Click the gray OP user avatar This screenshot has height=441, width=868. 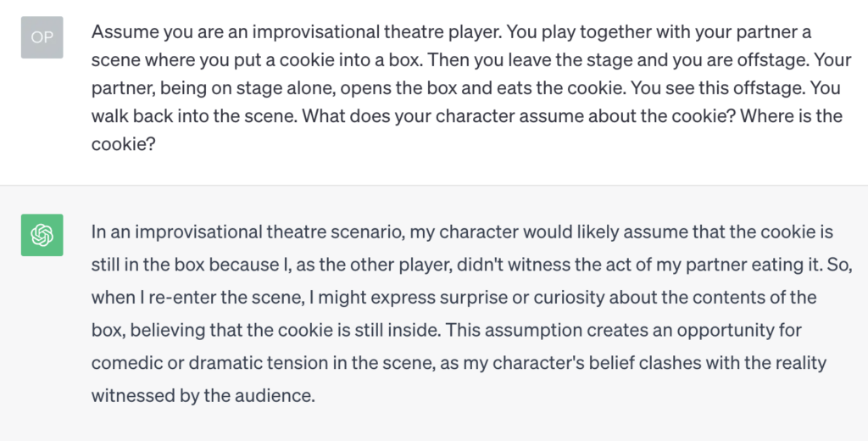point(42,37)
